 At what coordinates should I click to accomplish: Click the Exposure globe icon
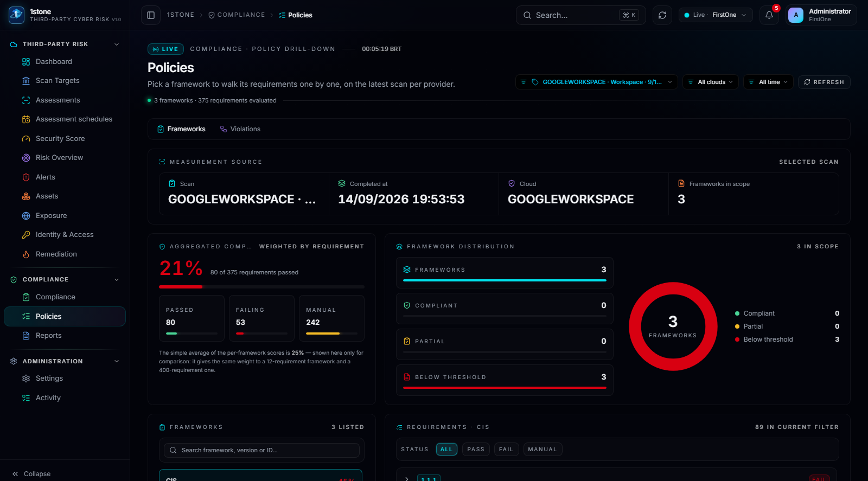[x=26, y=216]
